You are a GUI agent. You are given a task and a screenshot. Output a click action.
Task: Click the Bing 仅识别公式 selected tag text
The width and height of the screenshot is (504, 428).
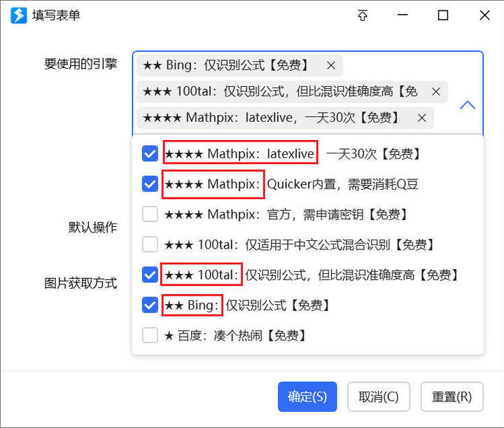[x=226, y=65]
